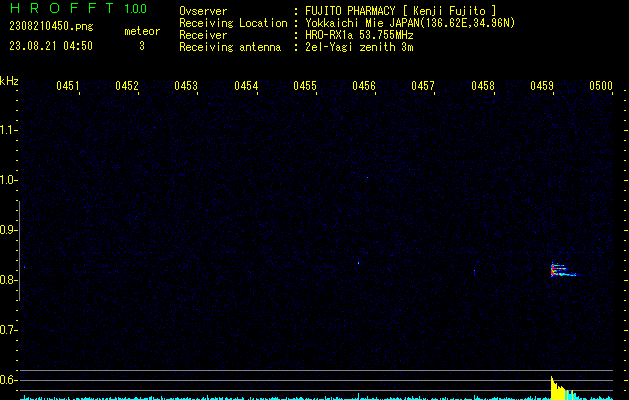Select Yokkaichi Mie JAPAN location text
This screenshot has width=629, height=400.
410,23
